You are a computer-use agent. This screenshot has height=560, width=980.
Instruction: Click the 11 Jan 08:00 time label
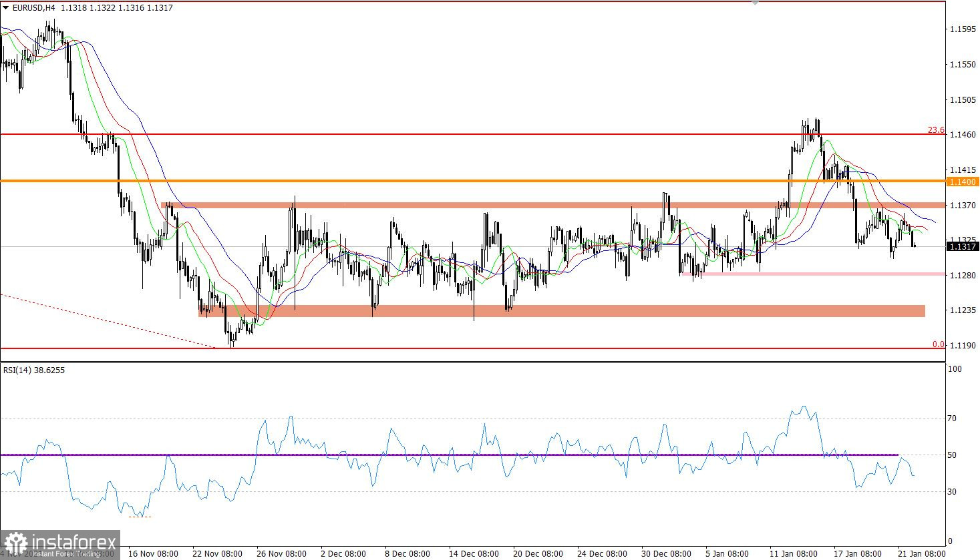tap(793, 554)
